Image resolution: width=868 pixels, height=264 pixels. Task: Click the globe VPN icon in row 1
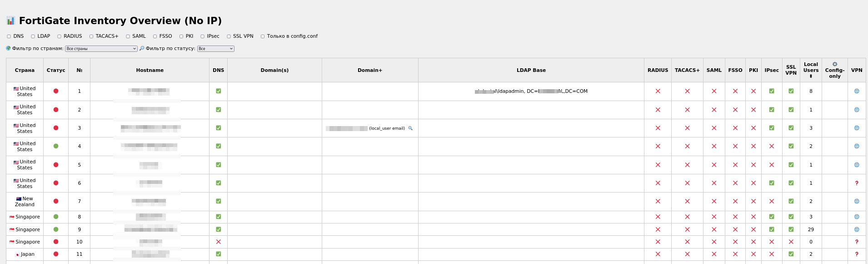click(x=857, y=91)
